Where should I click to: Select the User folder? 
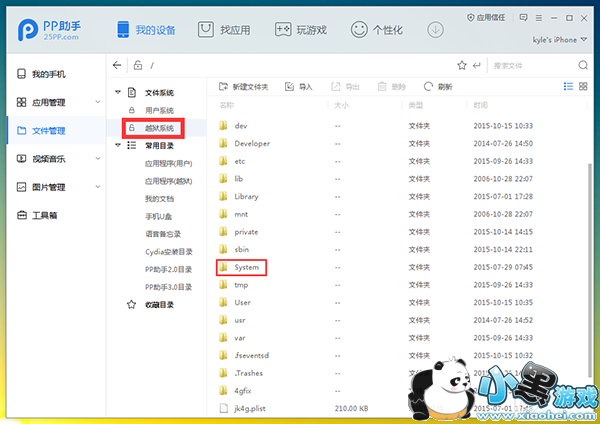click(235, 302)
